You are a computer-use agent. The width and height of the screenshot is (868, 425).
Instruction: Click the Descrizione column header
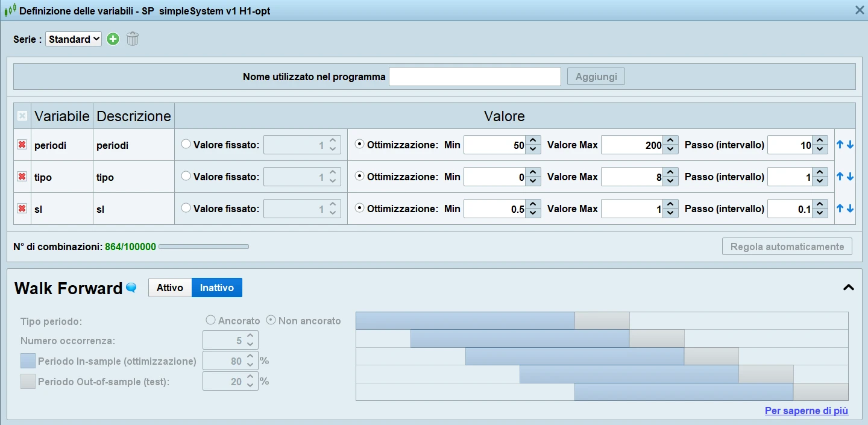pyautogui.click(x=134, y=116)
